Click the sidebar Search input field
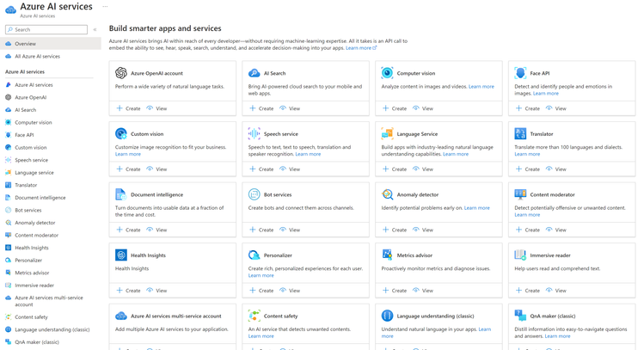644x350 pixels. [x=47, y=30]
